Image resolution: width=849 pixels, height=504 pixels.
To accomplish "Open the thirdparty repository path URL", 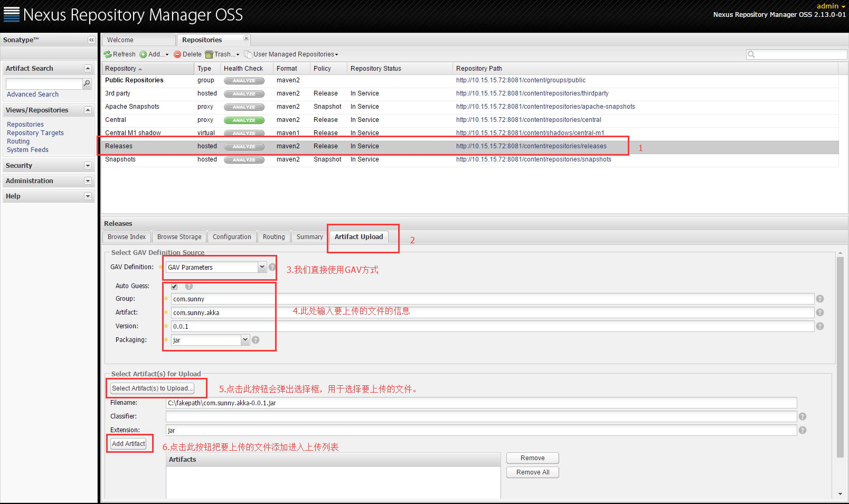I will pos(532,93).
